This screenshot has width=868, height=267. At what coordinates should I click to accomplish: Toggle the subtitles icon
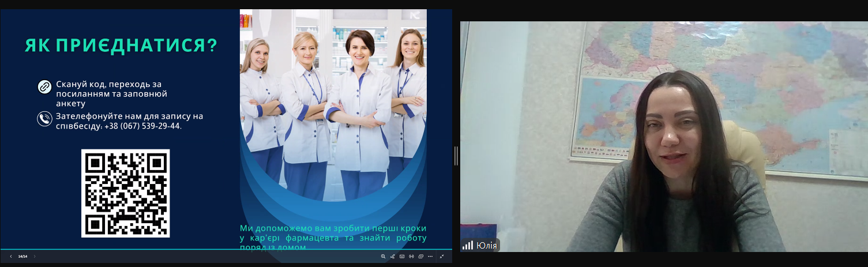(x=402, y=256)
